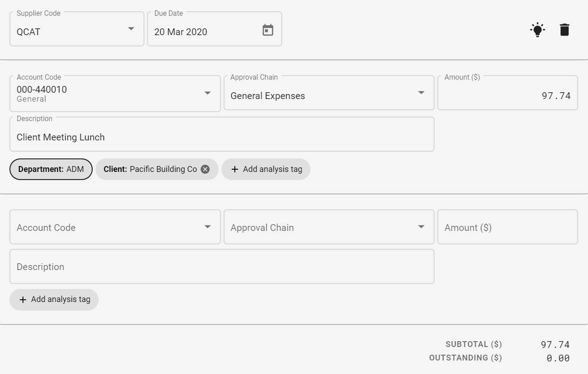This screenshot has width=588, height=374.
Task: Open the Supplier Code dropdown showing QCAT
Action: pyautogui.click(x=131, y=29)
